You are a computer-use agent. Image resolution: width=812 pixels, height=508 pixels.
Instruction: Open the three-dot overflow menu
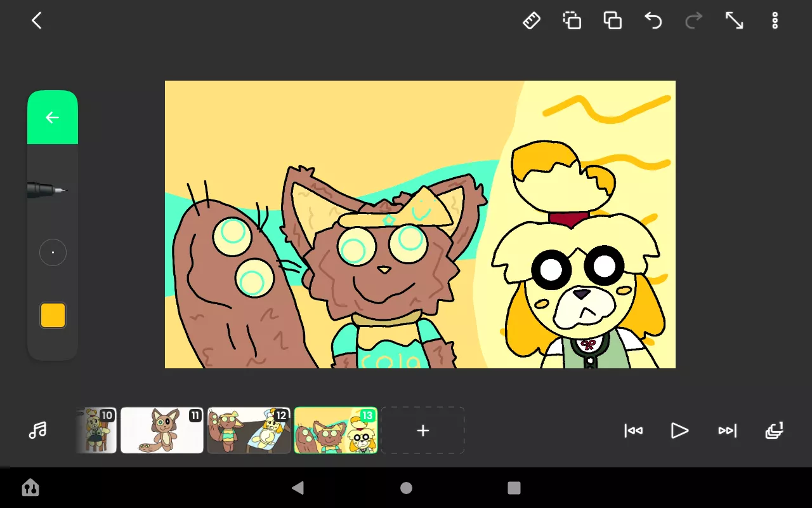[x=775, y=20]
